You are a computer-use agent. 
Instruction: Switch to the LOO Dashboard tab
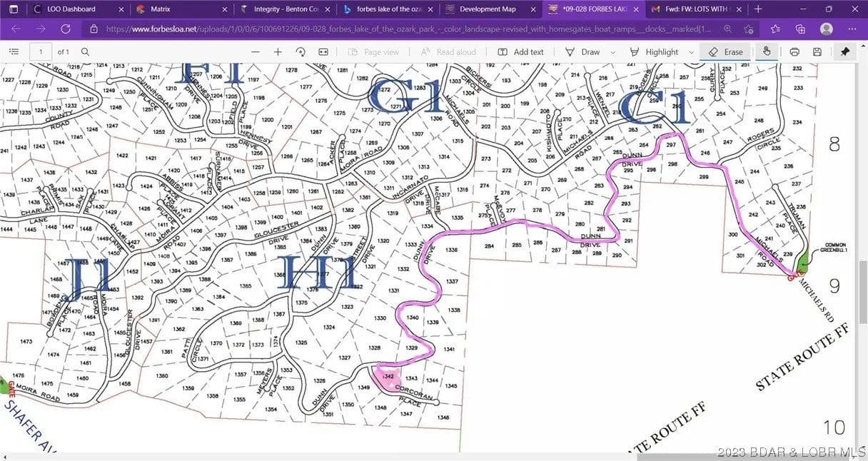pyautogui.click(x=69, y=9)
